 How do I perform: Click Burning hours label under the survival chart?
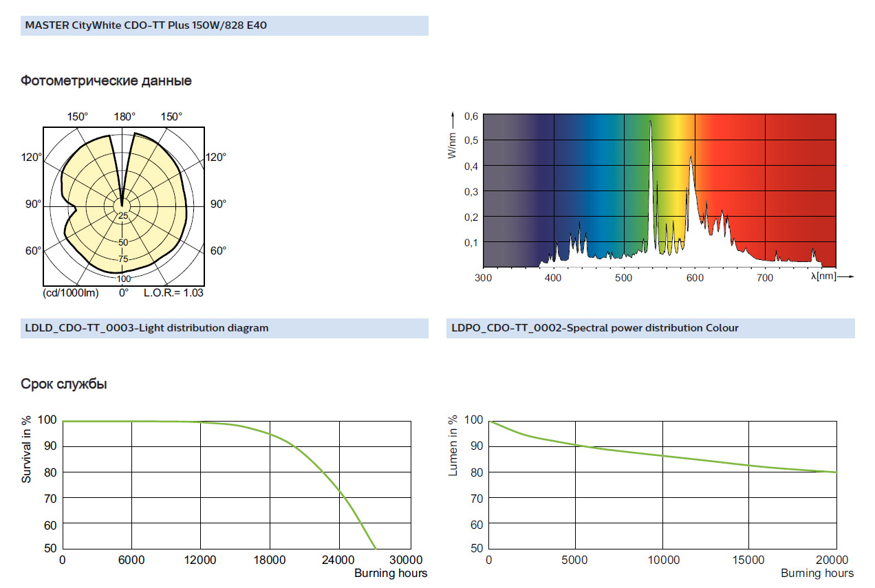coord(391,574)
